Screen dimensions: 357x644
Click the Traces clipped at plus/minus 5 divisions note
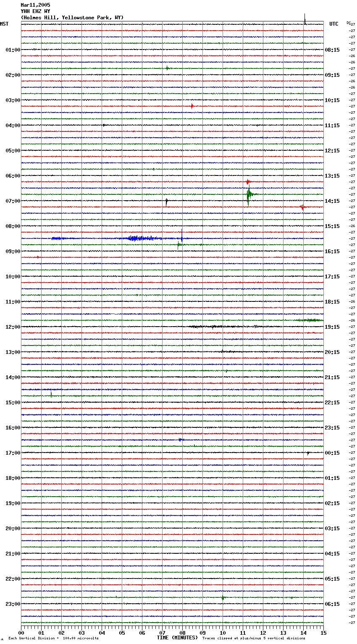point(254,639)
